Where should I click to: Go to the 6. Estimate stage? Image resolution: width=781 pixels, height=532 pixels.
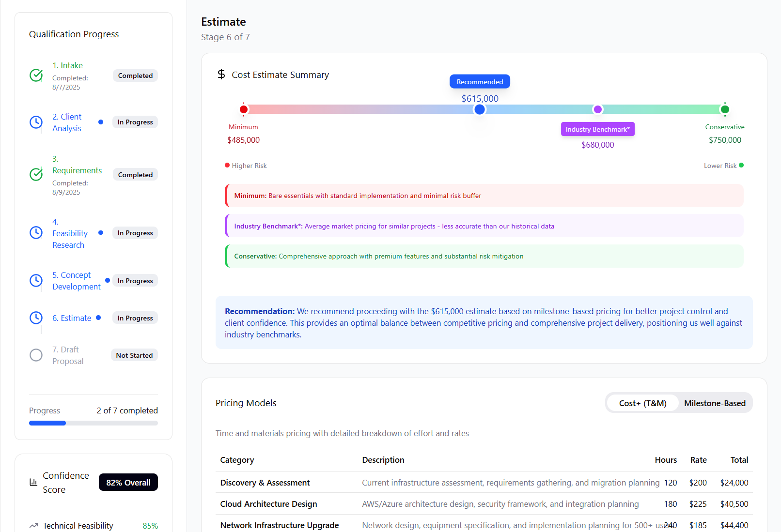point(72,318)
